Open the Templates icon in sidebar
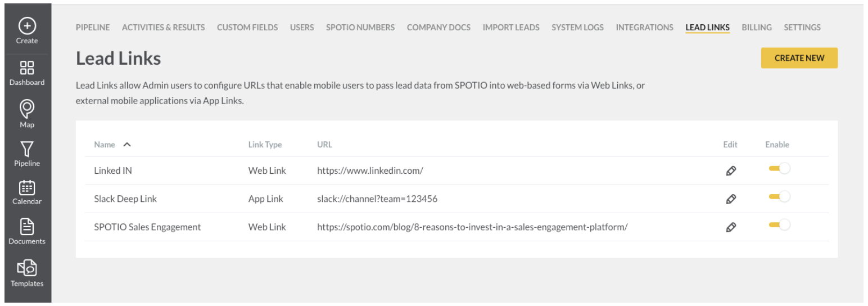Screen dimensions: 868x306 point(27,267)
